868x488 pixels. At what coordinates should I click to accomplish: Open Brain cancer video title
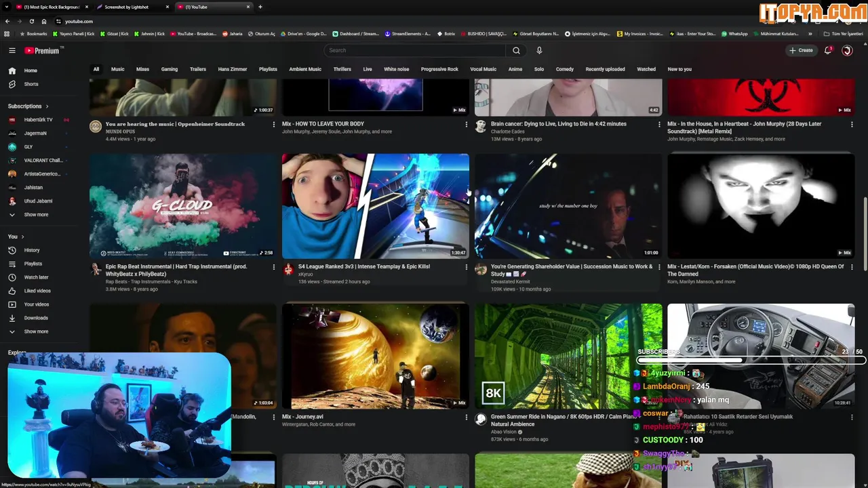559,124
